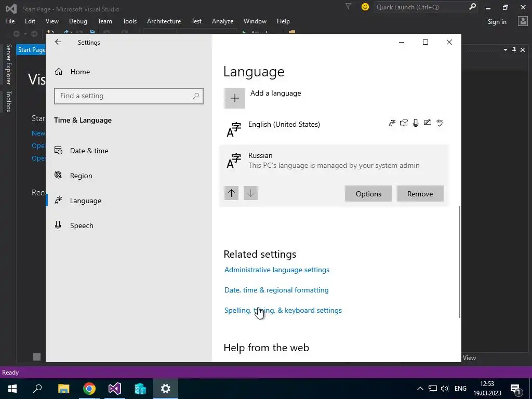Click the spell-check abc icon for English
532x399 pixels.
(440, 123)
